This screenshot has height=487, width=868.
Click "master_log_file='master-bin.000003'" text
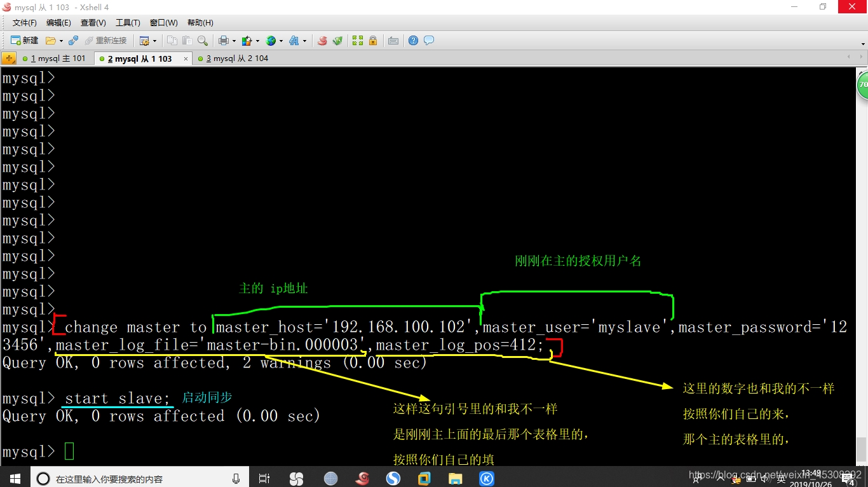coord(212,345)
